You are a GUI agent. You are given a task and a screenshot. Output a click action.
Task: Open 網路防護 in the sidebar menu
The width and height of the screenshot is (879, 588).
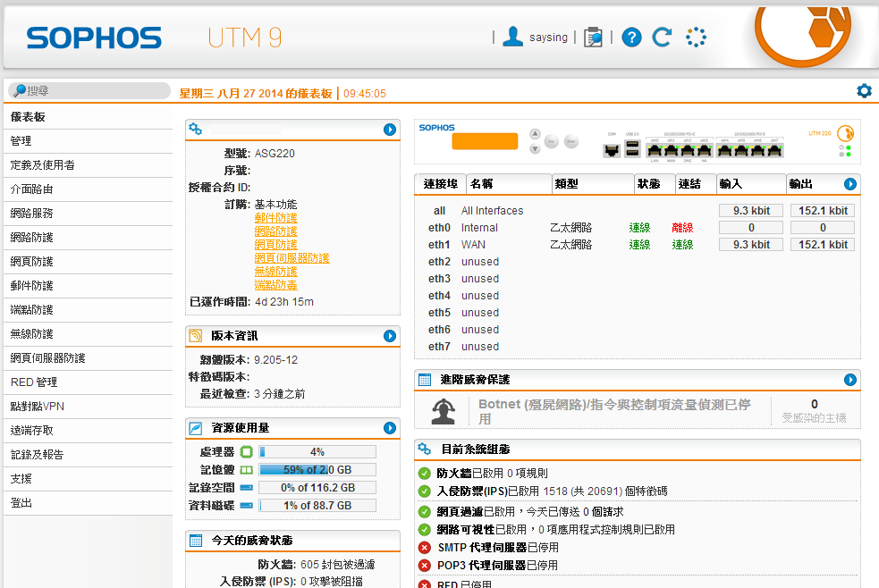(88, 238)
